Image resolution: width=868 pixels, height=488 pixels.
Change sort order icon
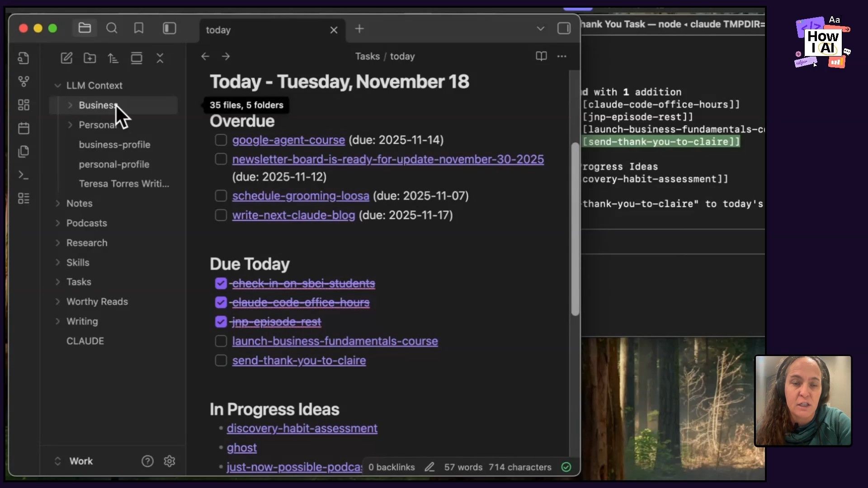point(113,58)
